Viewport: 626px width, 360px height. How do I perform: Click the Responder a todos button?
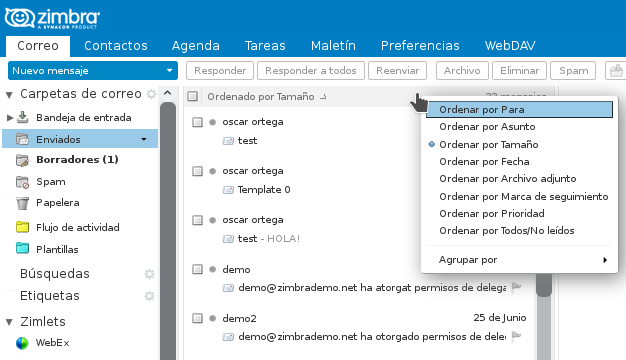tap(311, 71)
